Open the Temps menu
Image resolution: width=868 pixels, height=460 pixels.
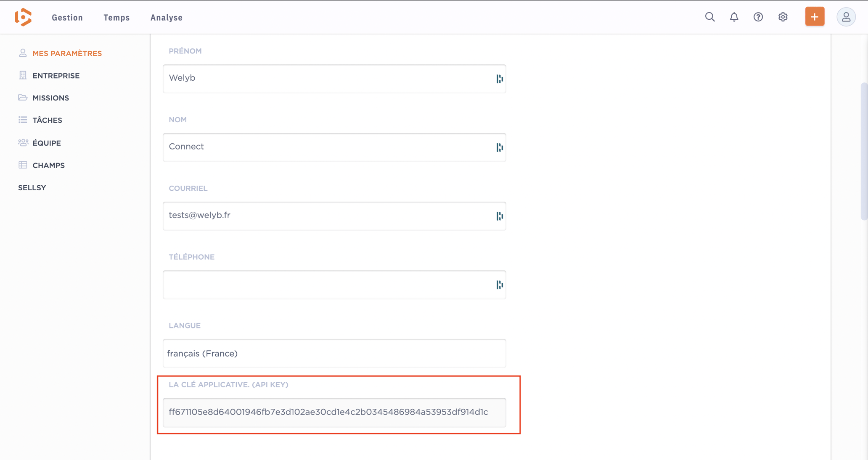point(116,18)
